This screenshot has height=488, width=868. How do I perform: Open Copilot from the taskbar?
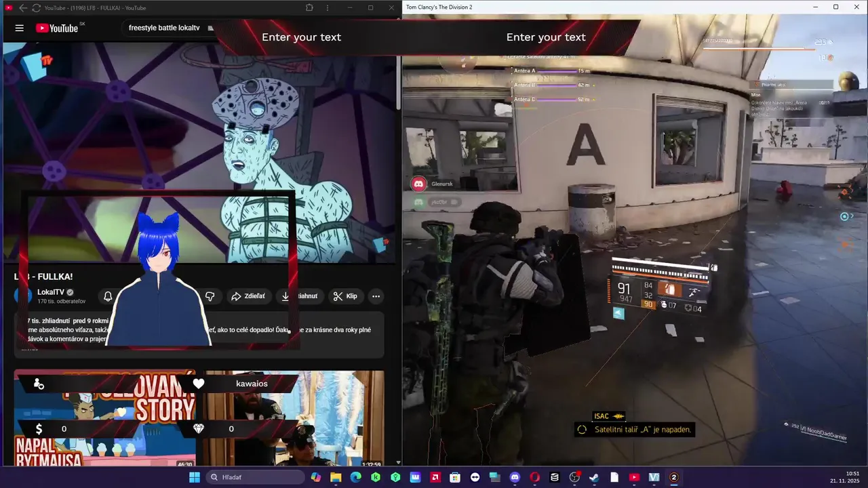[316, 477]
